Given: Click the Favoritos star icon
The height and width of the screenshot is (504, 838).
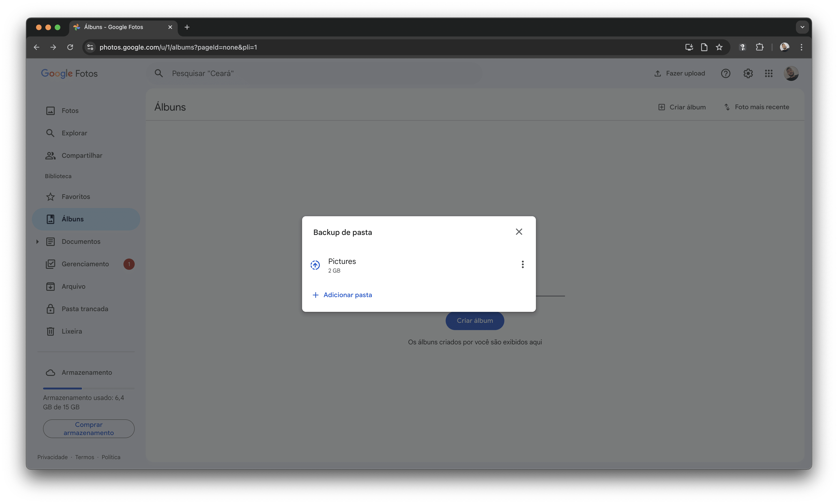Looking at the screenshot, I should (x=50, y=197).
